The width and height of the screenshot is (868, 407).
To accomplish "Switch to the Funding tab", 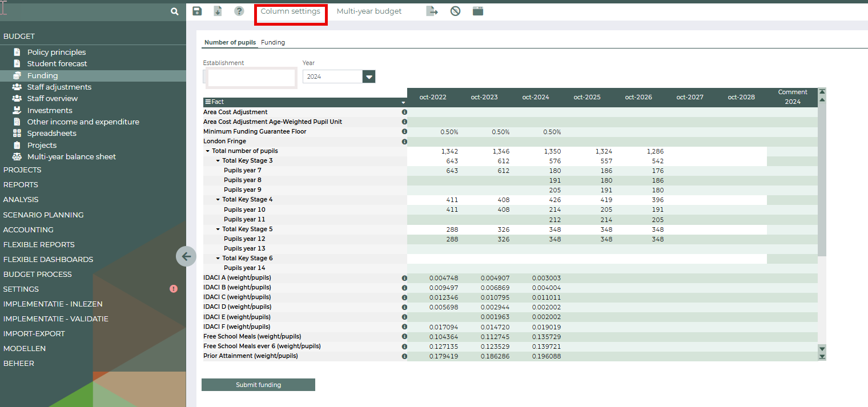I will (x=273, y=42).
